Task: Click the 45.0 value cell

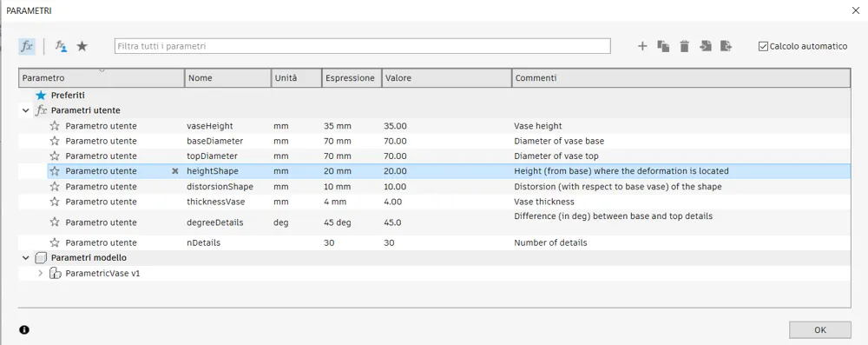Action: click(392, 222)
